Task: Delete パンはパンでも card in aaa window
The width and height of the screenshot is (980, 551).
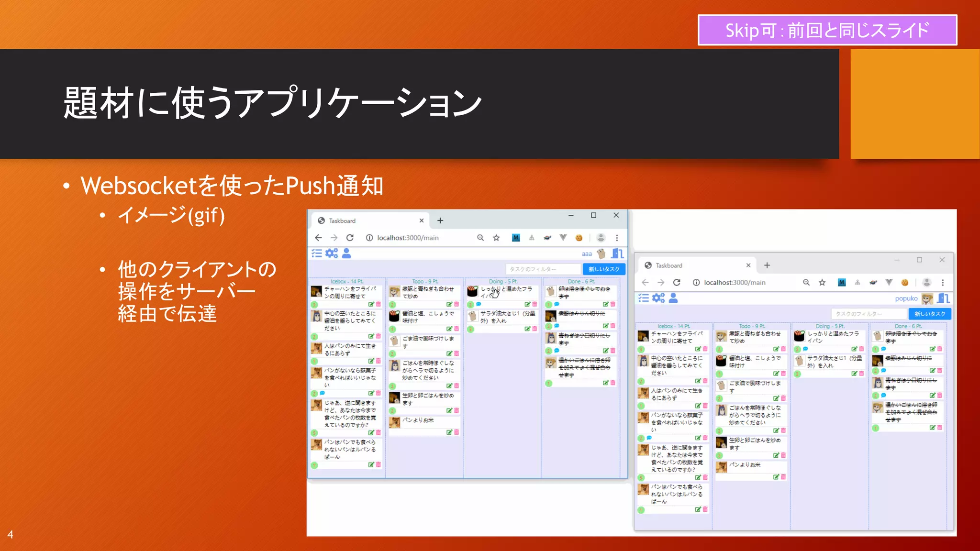Action: pos(379,464)
